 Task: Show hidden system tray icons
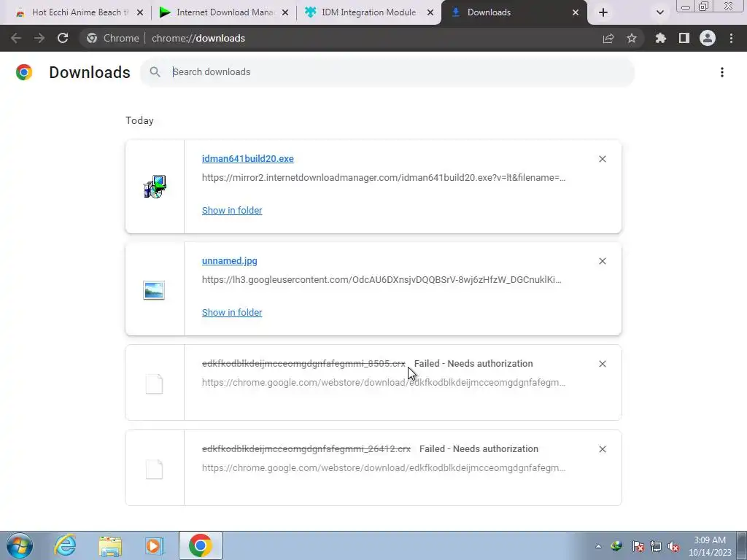tap(598, 546)
